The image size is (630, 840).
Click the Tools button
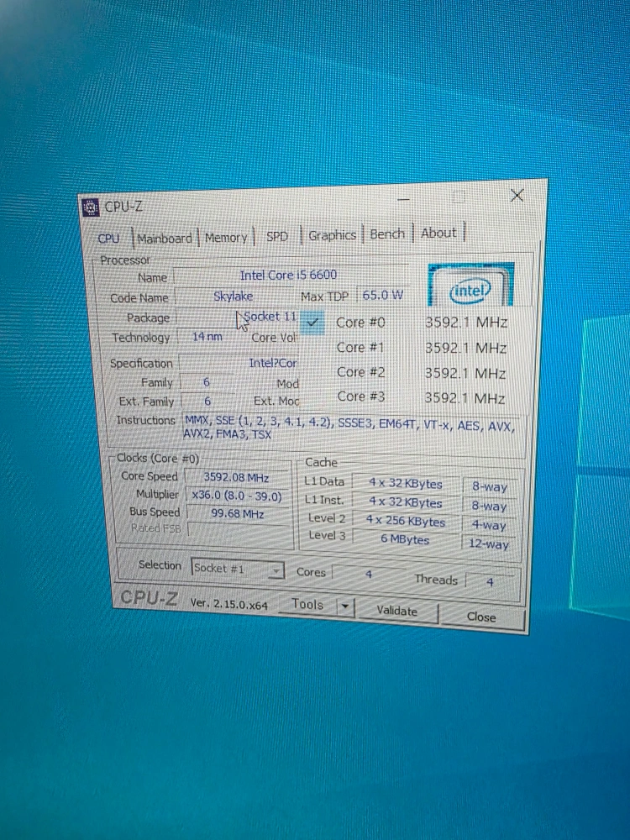click(308, 604)
